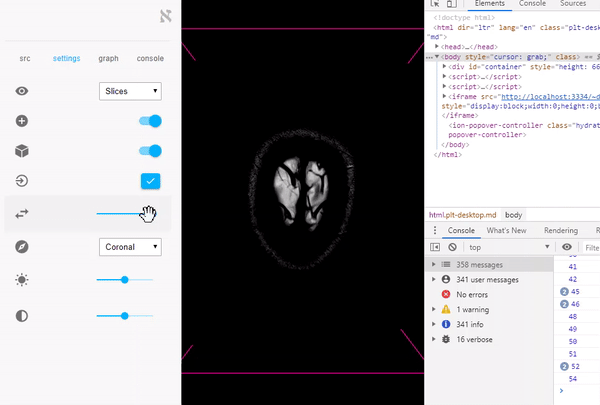Toggle the console sidebar panel icon

pos(435,247)
